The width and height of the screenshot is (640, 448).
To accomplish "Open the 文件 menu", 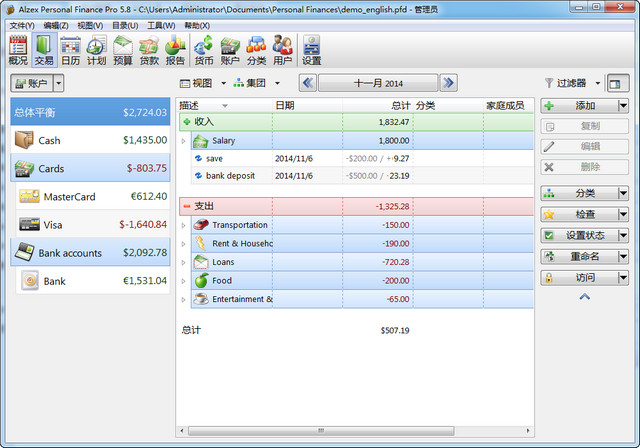I will (22, 26).
